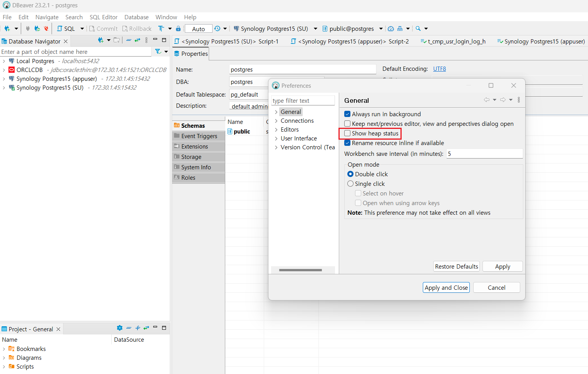Click the New Connection plug icon in main toolbar
The width and height of the screenshot is (588, 374).
point(7,28)
